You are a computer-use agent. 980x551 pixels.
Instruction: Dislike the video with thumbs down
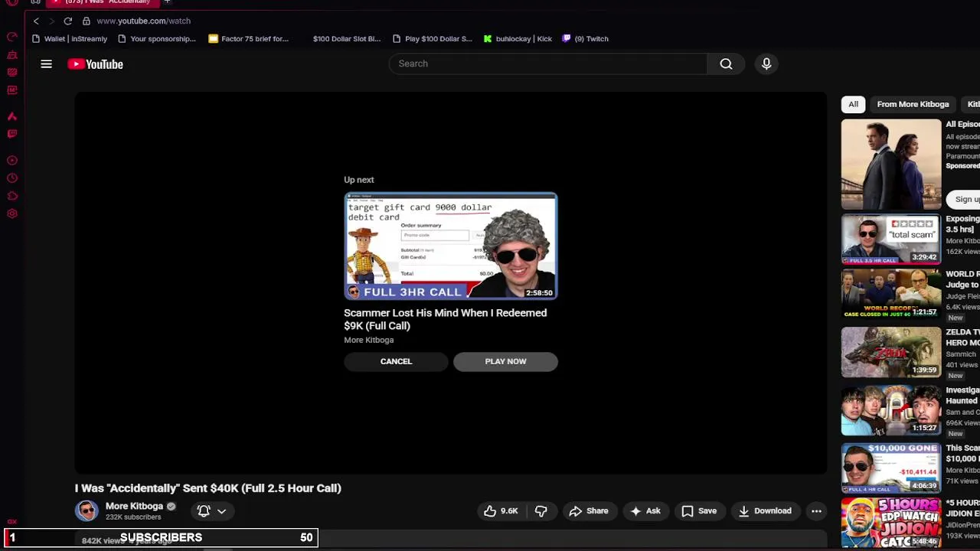(541, 510)
